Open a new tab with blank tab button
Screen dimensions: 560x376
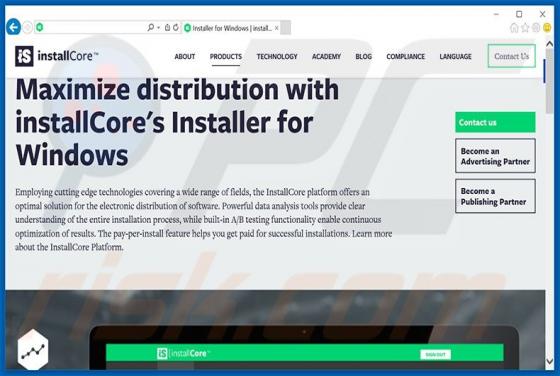tap(285, 28)
